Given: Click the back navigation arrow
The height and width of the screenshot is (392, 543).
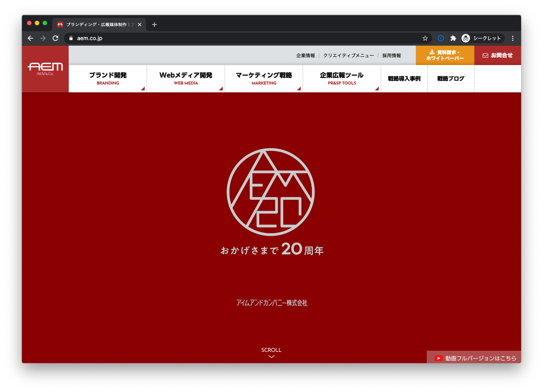Looking at the screenshot, I should (30, 38).
